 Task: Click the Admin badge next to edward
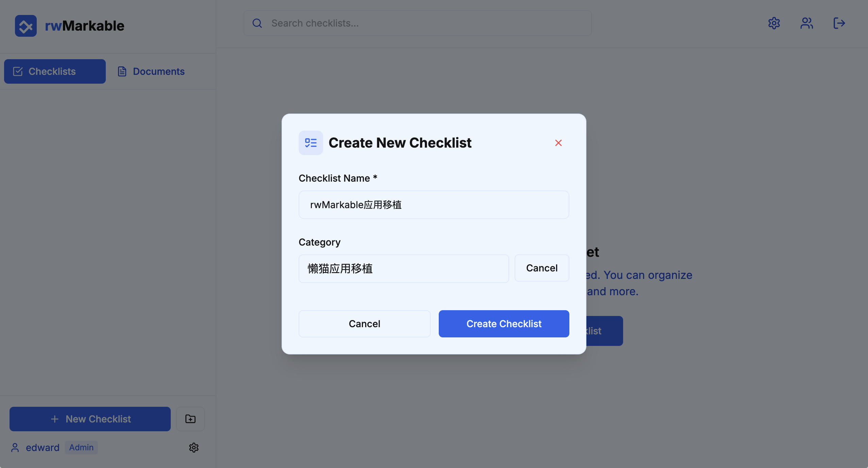[81, 447]
